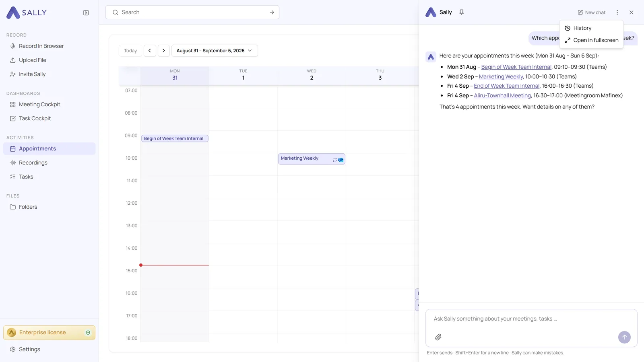644x362 pixels.
Task: Click the Enterprise license shield icon
Action: tap(88, 333)
